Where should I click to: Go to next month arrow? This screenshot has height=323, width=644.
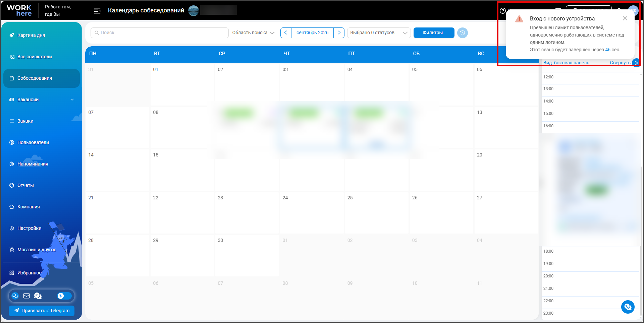(x=339, y=33)
